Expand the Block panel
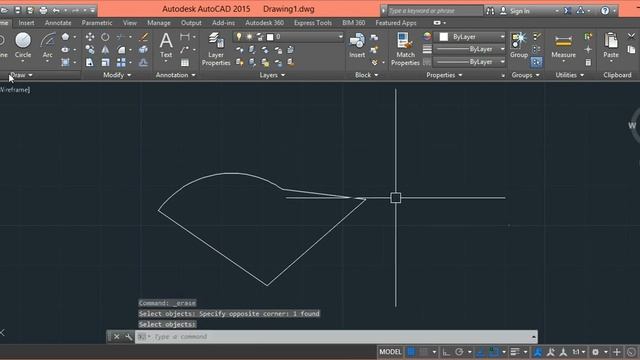The image size is (640, 360). click(x=367, y=75)
